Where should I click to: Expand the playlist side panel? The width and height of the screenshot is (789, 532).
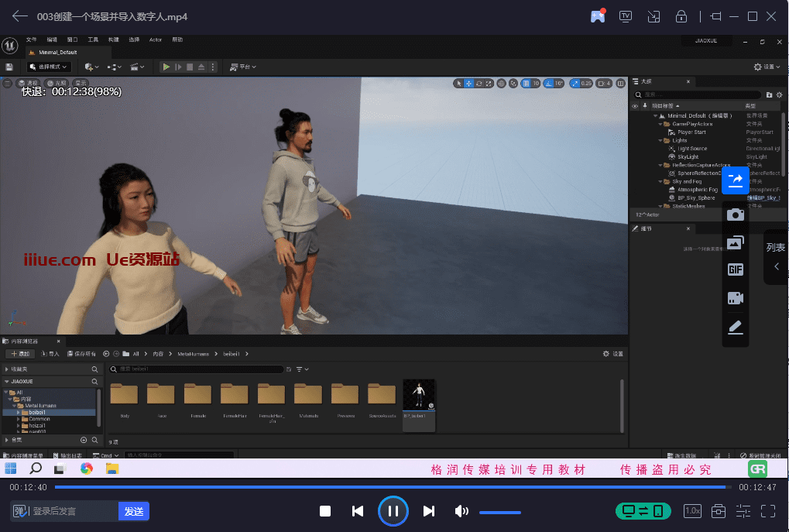[776, 257]
